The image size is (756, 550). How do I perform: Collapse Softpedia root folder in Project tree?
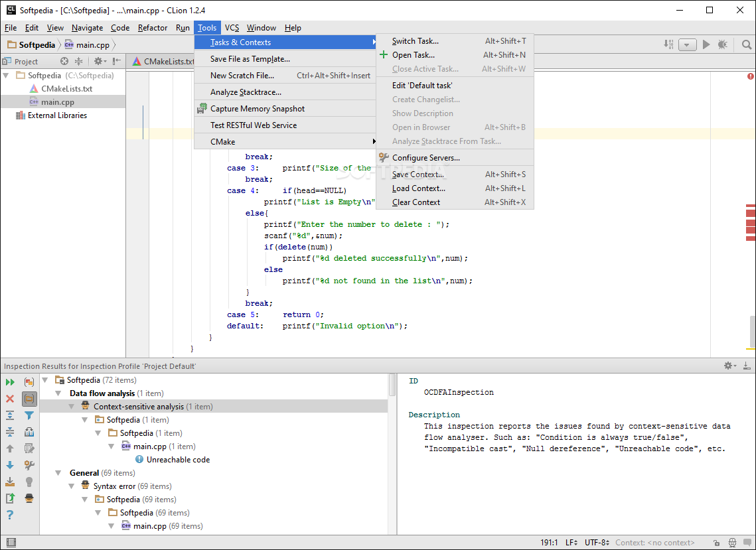point(6,76)
